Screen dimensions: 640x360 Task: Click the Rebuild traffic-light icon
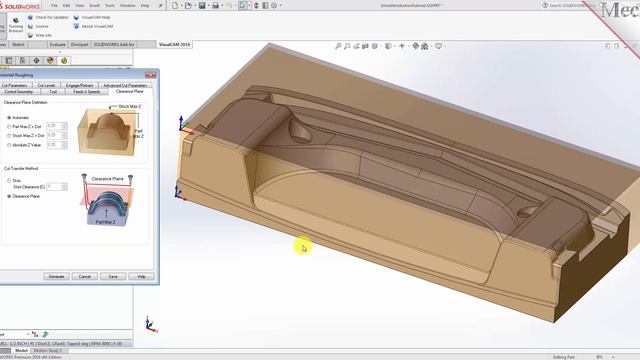point(256,6)
